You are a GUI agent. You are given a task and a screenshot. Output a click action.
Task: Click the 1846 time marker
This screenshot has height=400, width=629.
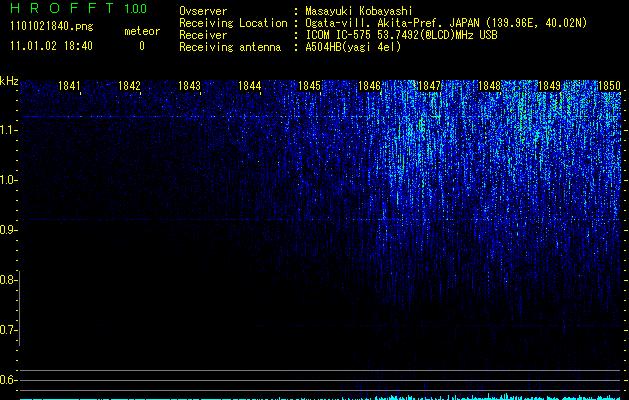[369, 86]
